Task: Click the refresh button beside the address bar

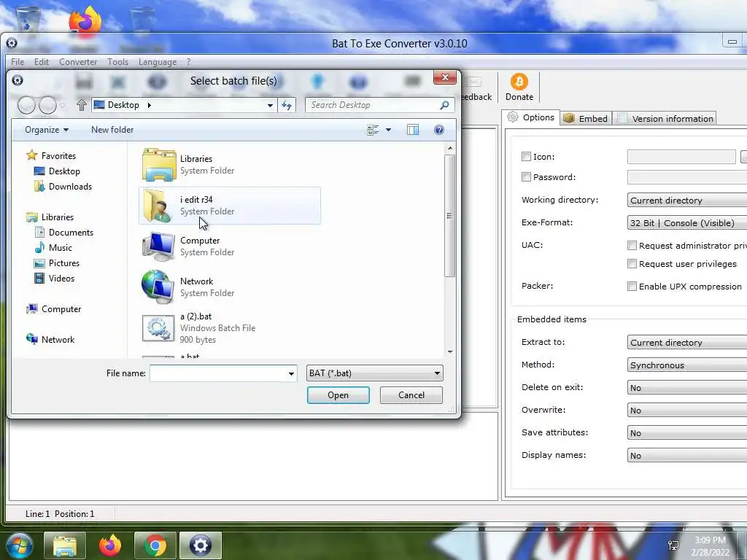Action: coord(287,105)
